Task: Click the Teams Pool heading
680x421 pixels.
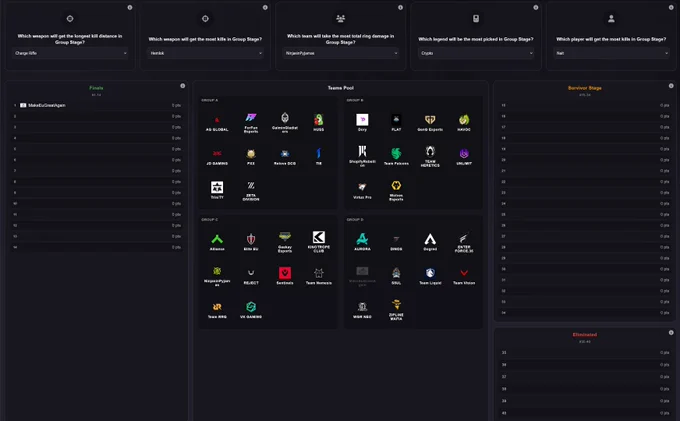Action: 340,88
